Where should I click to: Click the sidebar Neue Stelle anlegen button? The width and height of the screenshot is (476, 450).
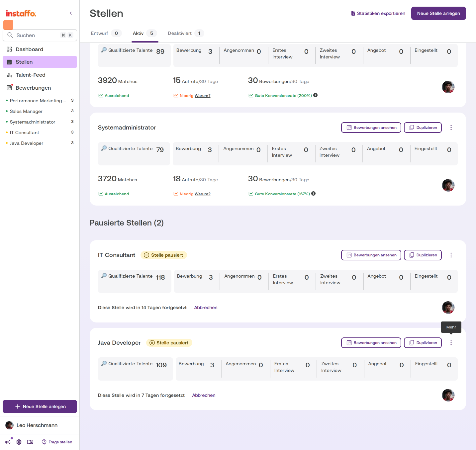pyautogui.click(x=40, y=406)
